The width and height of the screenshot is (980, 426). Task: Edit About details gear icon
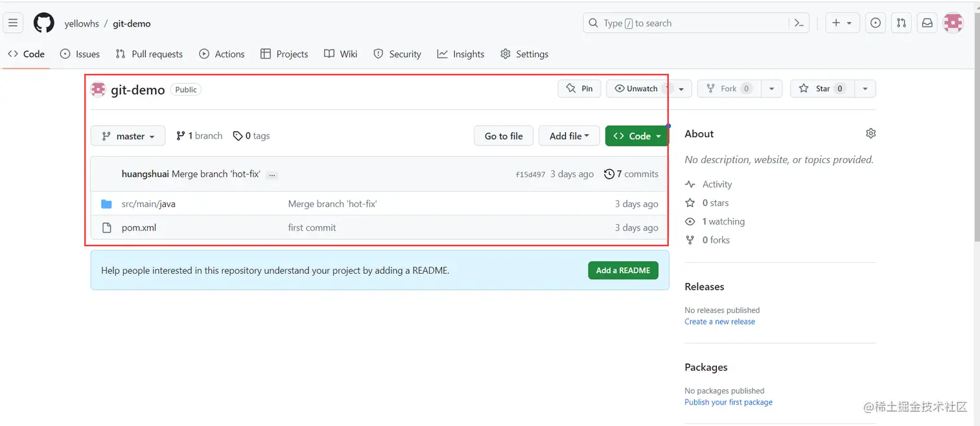(870, 133)
